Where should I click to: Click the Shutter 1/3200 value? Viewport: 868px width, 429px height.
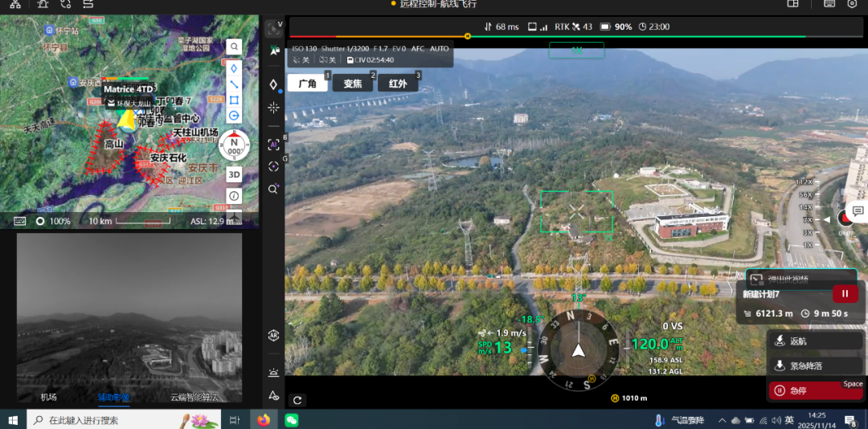tap(344, 49)
